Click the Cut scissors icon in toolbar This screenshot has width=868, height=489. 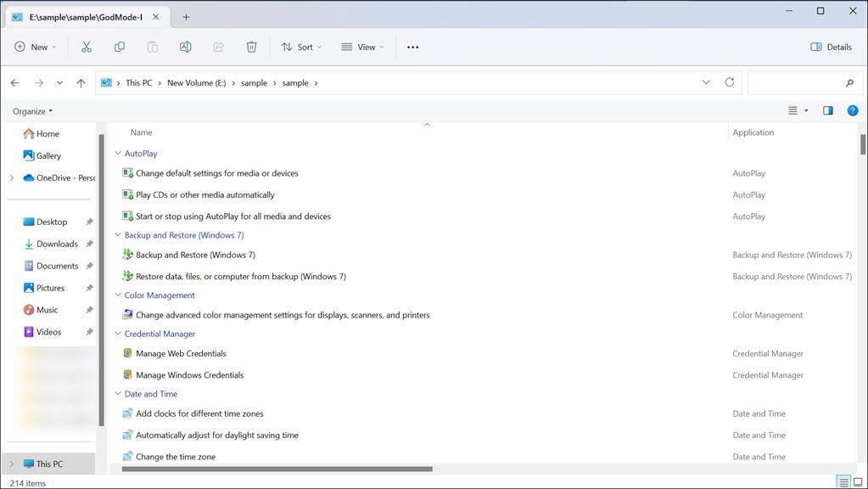tap(87, 48)
